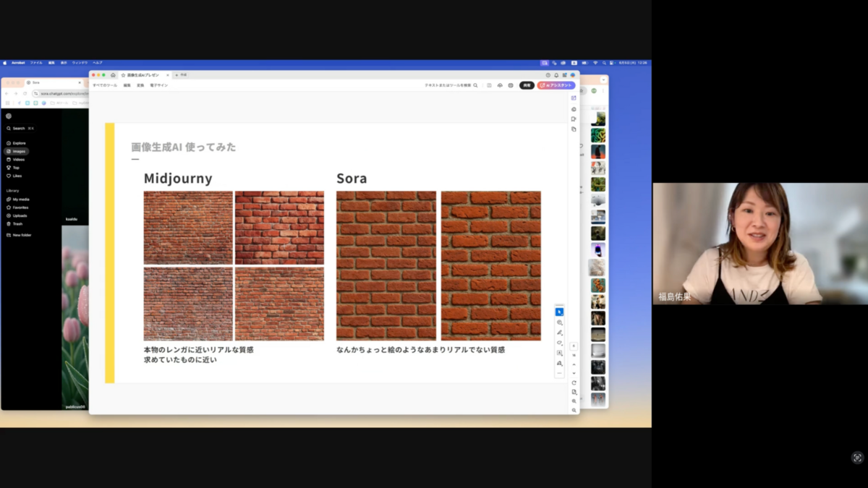The width and height of the screenshot is (868, 488).
Task: Click the Sora logo icon in sidebar
Action: pos(9,116)
